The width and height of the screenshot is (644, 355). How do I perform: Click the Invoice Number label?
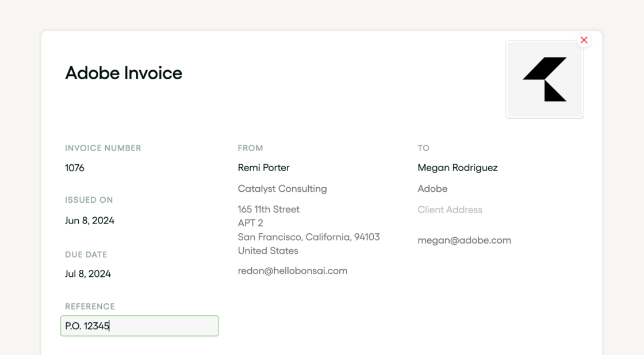(103, 148)
